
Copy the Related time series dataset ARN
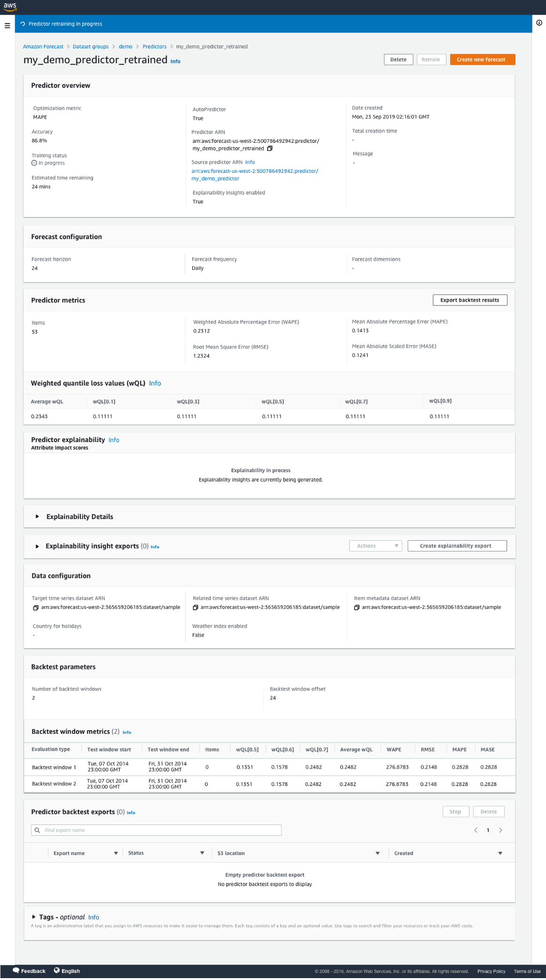tap(195, 607)
